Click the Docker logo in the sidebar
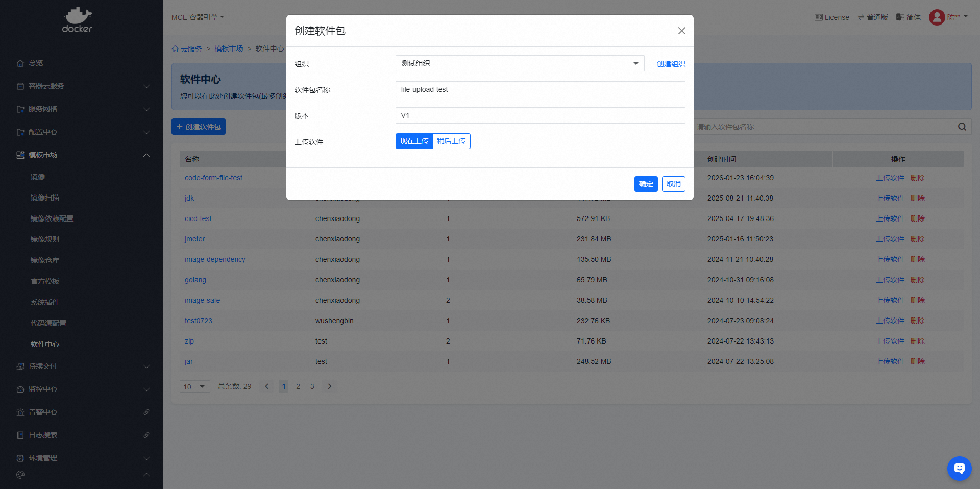980x489 pixels. point(77,20)
